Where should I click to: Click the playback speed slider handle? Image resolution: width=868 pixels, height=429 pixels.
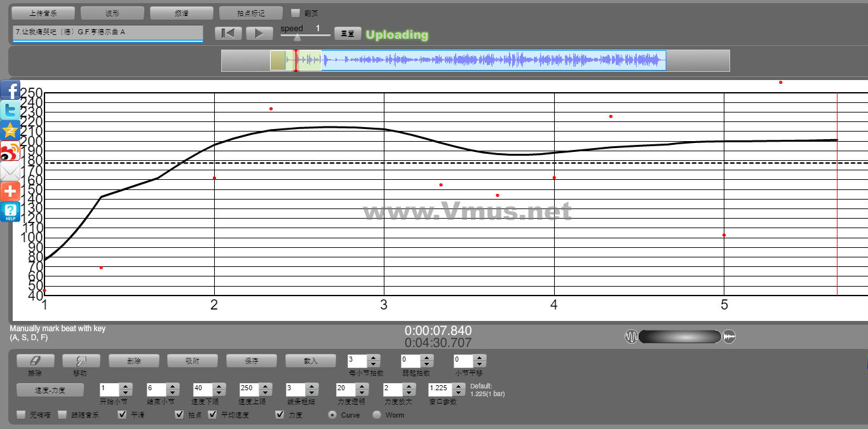coord(297,38)
